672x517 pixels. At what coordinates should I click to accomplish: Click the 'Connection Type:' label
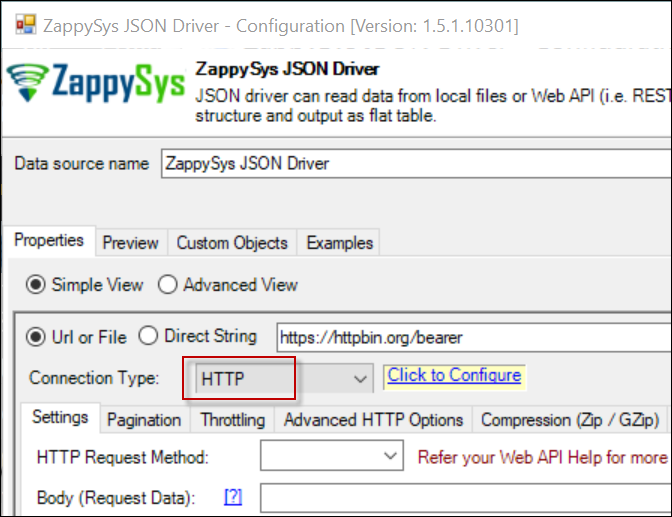click(94, 378)
